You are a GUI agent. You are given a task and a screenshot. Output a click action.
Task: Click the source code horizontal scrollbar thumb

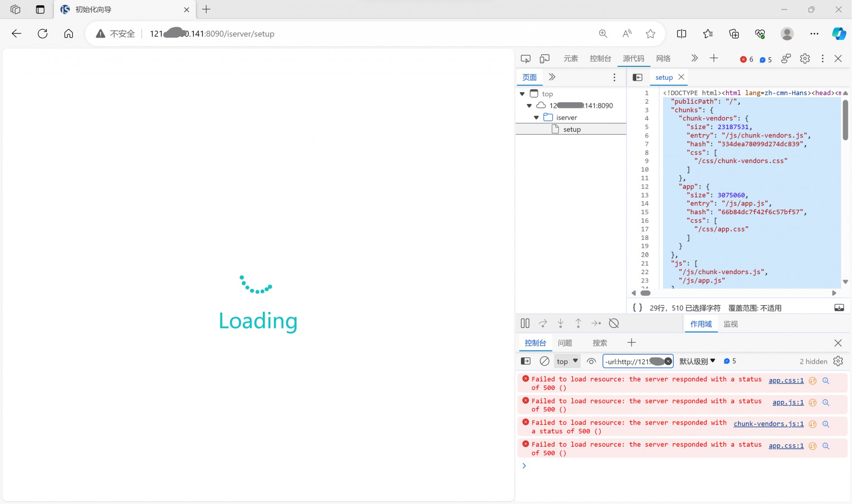pos(645,293)
